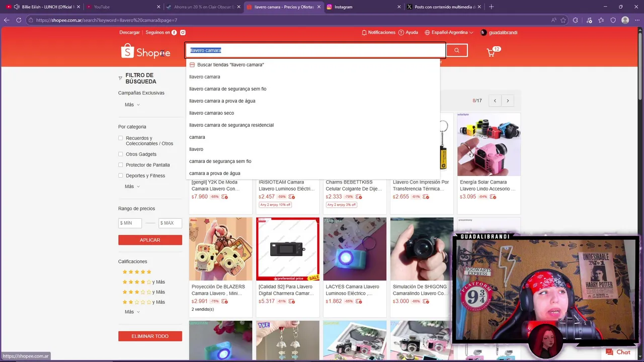Click the $ MIN price field
644x362 pixels.
pos(130,223)
